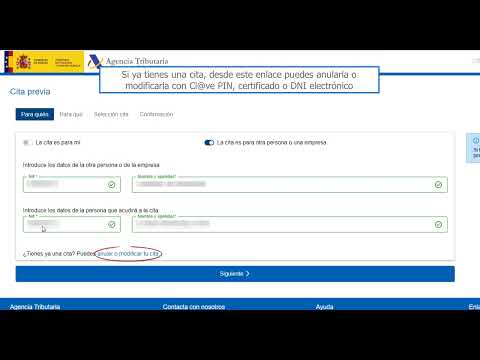The width and height of the screenshot is (480, 360).
Task: Open the 'Confirmación' step tab
Action: click(x=156, y=114)
